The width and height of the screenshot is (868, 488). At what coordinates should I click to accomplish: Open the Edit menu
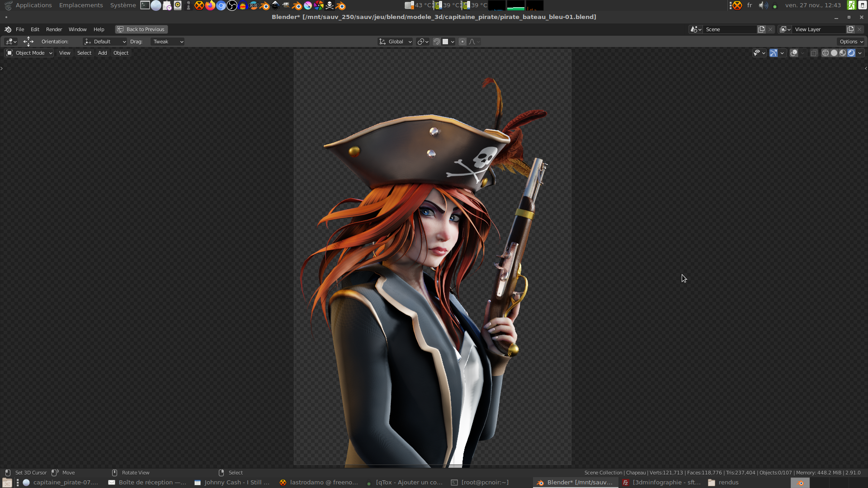click(x=35, y=29)
